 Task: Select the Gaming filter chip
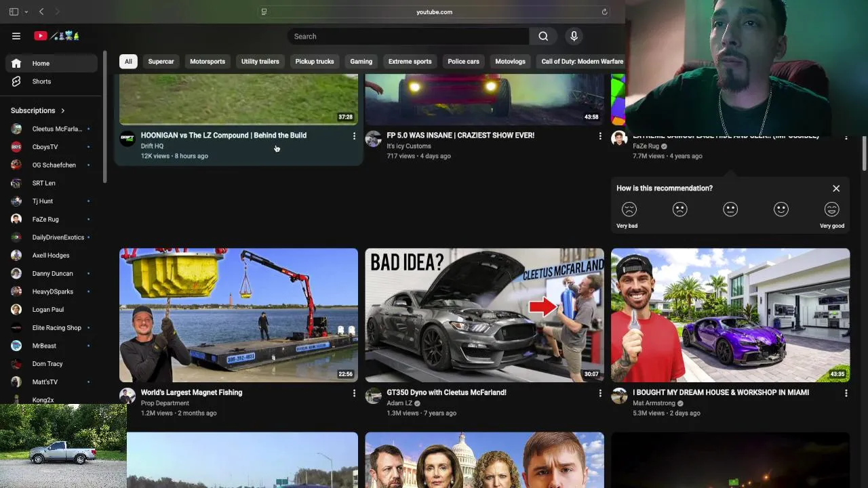tap(361, 62)
